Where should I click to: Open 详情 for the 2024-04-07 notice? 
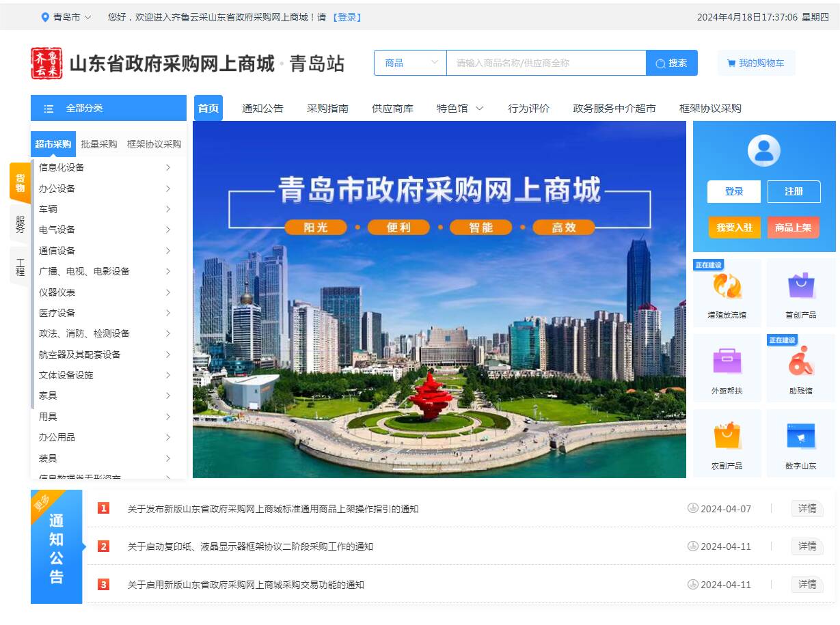pos(807,508)
